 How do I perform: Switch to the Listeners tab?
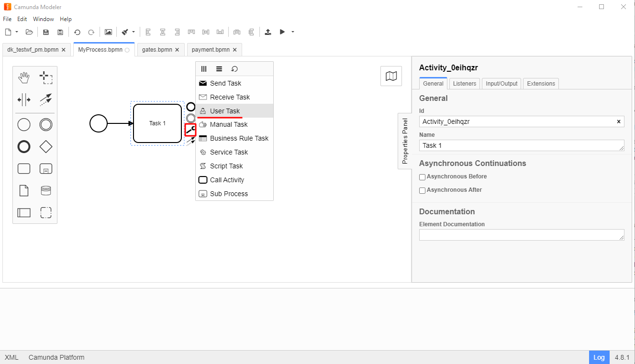[464, 84]
